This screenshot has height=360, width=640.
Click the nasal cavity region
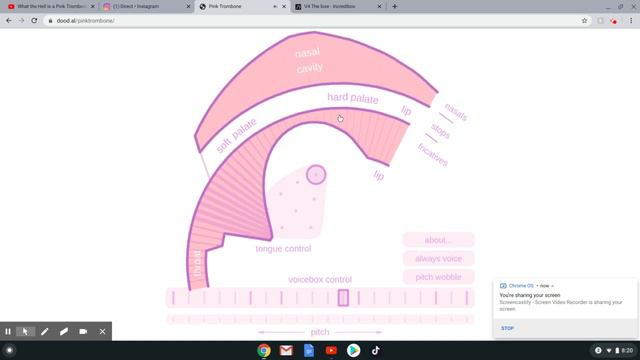tap(309, 60)
